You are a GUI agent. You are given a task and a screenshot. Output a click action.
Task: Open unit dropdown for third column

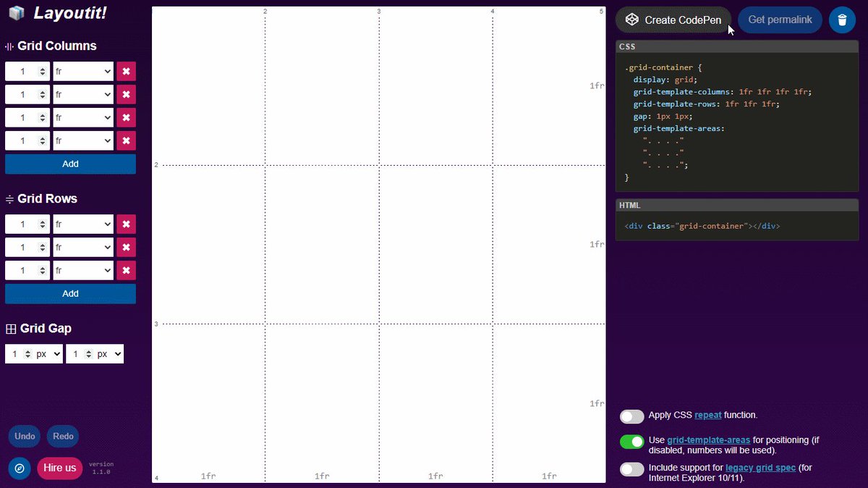83,117
